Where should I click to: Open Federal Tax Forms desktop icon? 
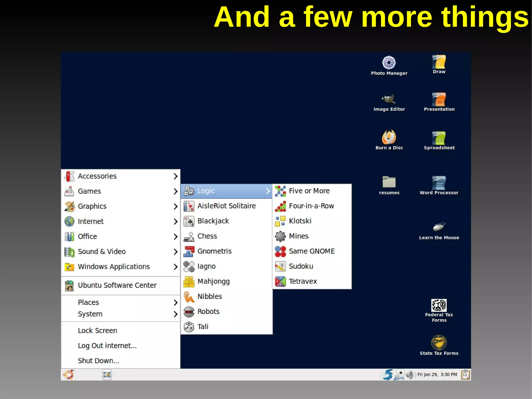[x=439, y=305]
